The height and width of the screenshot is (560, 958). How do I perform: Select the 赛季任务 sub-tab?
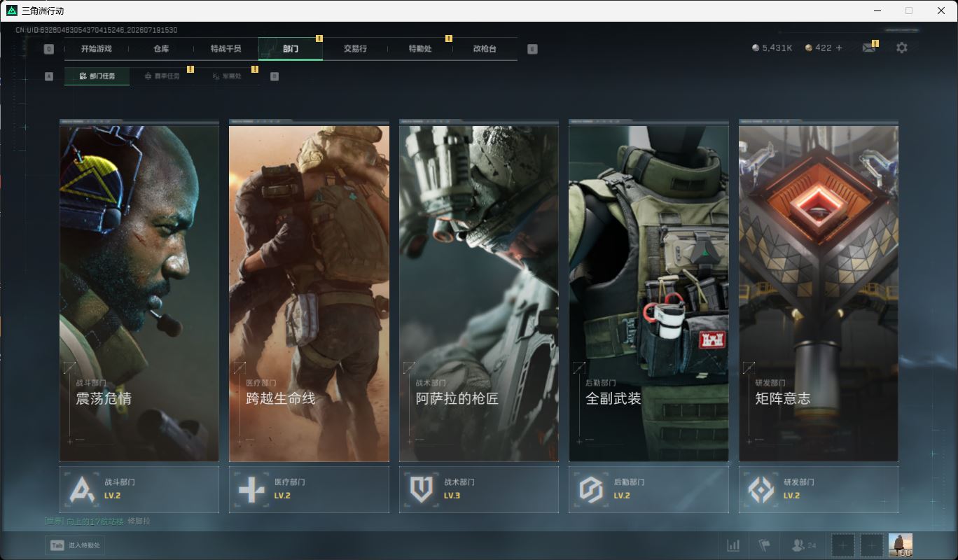tap(162, 76)
